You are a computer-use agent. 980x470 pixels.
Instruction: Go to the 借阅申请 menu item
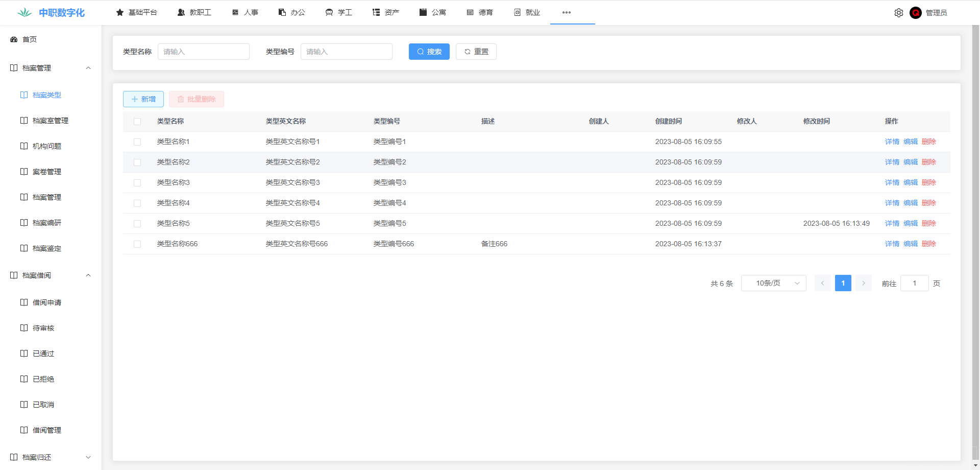pyautogui.click(x=46, y=302)
